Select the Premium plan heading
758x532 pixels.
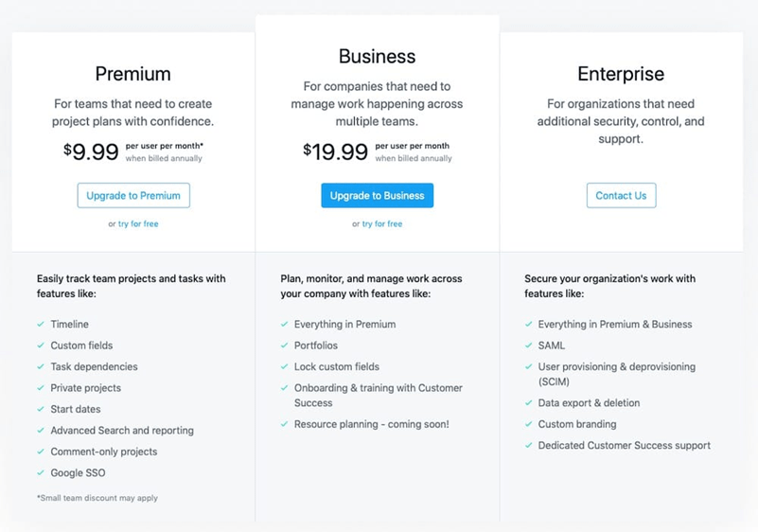pos(132,74)
